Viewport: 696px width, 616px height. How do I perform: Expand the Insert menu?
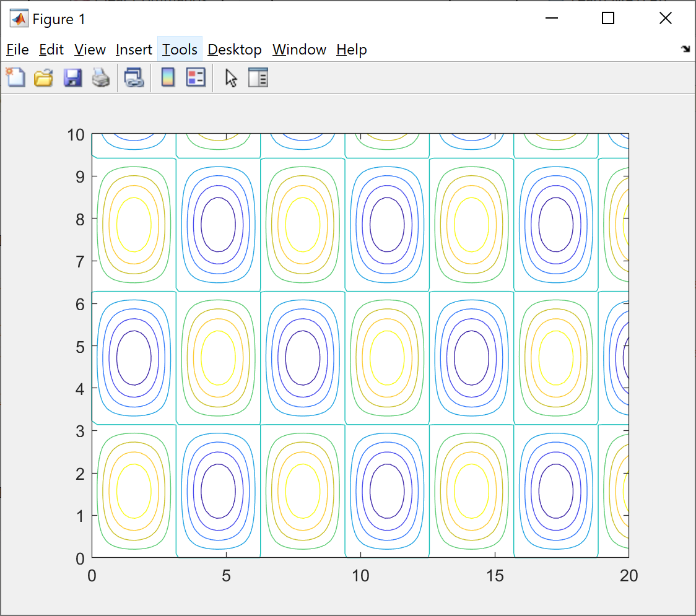134,50
